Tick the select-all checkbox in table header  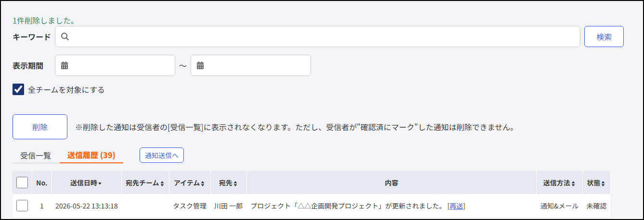click(x=22, y=183)
